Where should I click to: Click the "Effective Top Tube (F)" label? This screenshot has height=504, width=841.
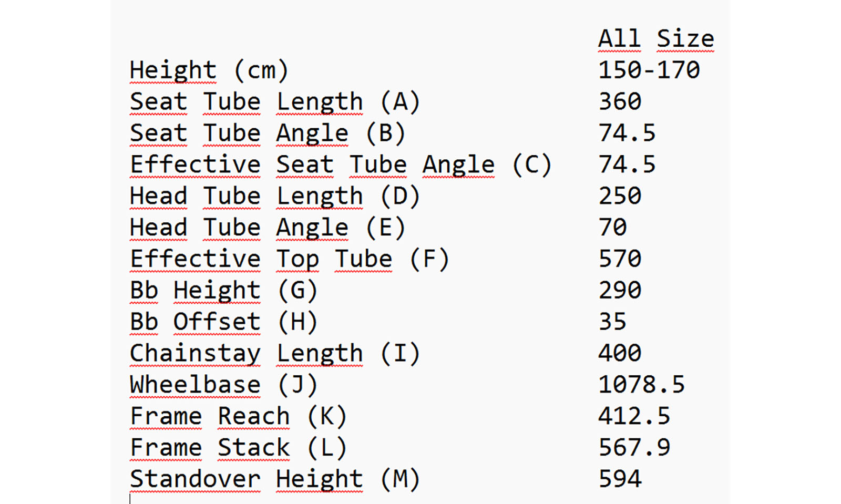[x=289, y=259]
